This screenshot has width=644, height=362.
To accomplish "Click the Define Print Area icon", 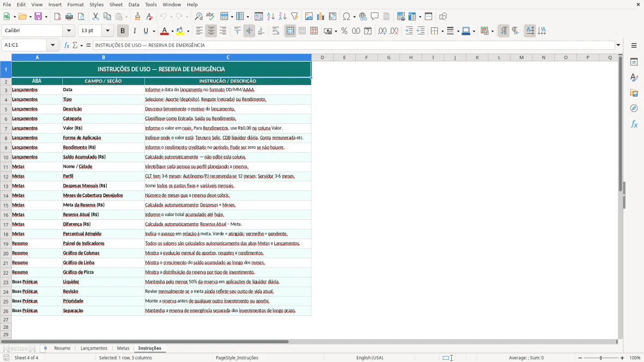I will tap(401, 17).
